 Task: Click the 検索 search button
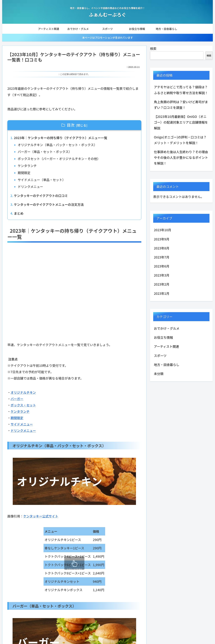(x=209, y=56)
